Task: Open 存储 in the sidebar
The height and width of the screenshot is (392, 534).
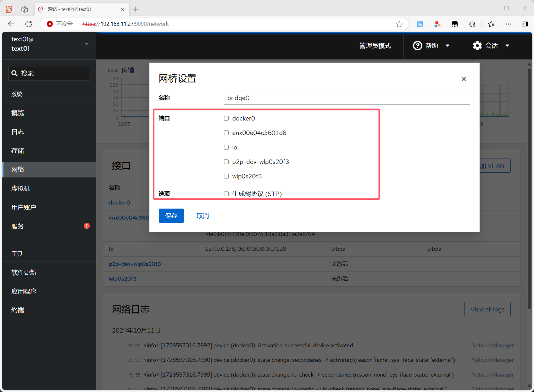Action: (x=18, y=151)
